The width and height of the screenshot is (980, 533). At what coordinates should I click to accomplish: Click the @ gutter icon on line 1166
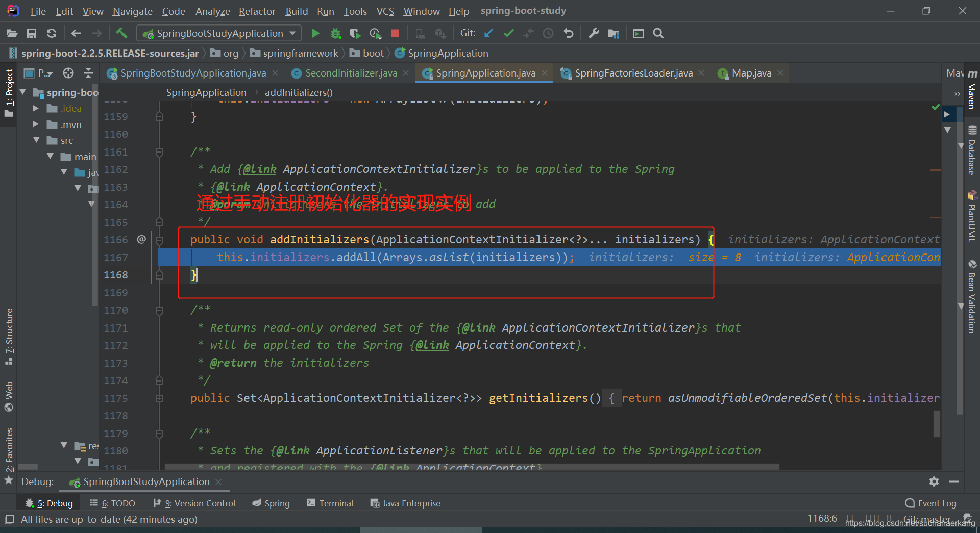141,239
